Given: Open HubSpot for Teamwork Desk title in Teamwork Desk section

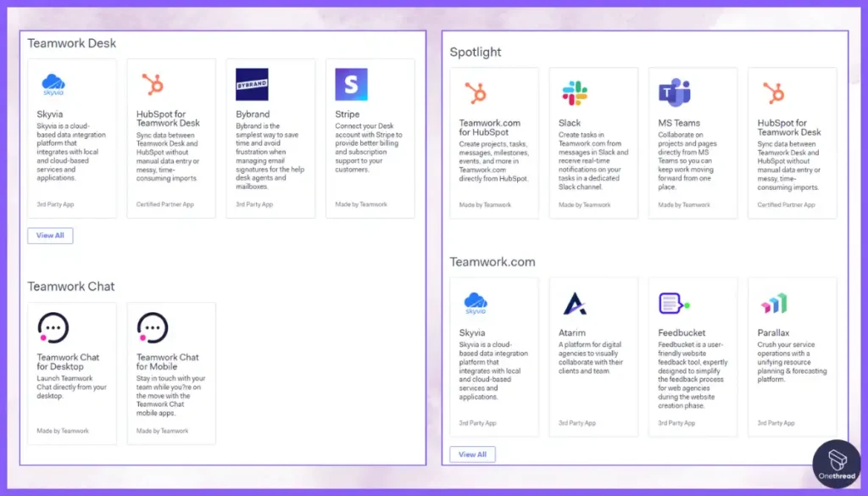Looking at the screenshot, I should pyautogui.click(x=168, y=119).
